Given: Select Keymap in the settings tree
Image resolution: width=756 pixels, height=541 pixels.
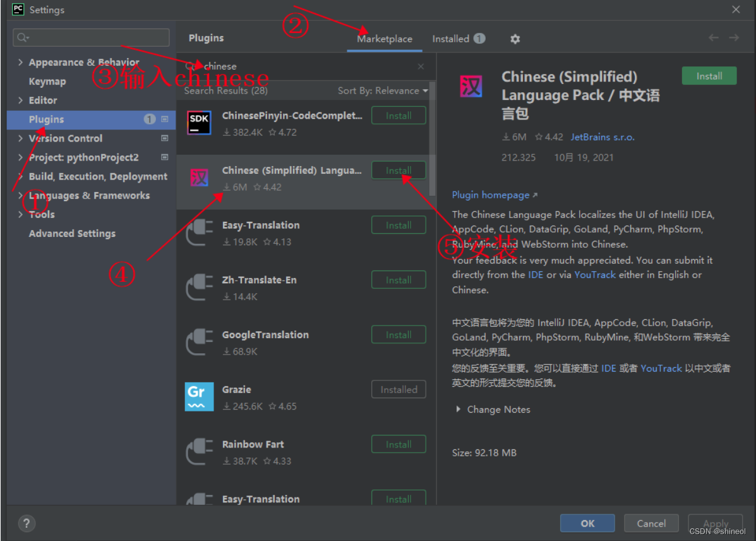Looking at the screenshot, I should coord(47,81).
